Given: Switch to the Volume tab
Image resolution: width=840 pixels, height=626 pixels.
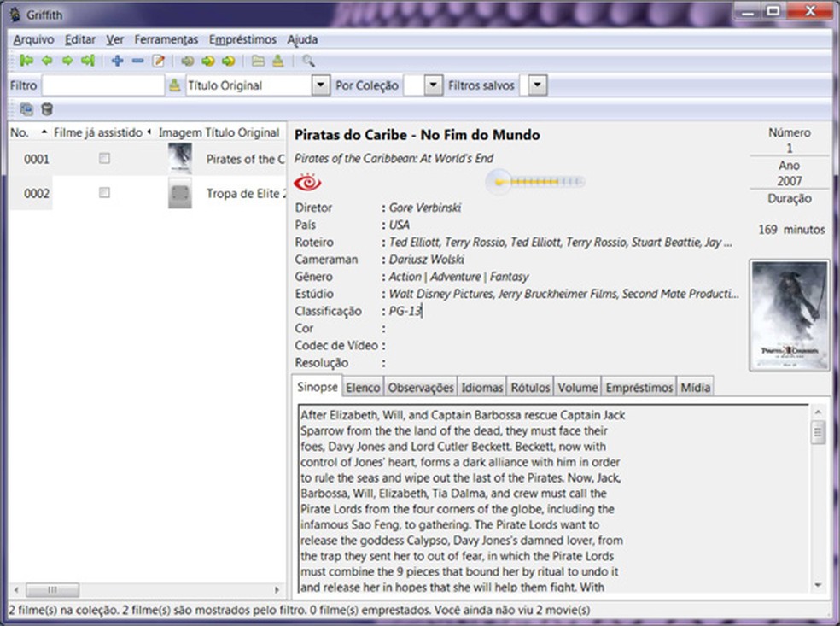Looking at the screenshot, I should (x=577, y=388).
